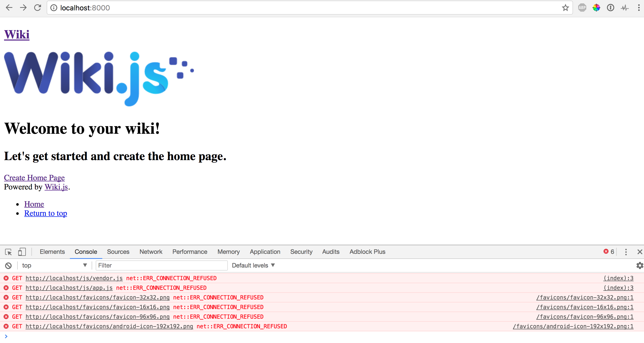The height and width of the screenshot is (343, 644).
Task: Open source link /favicons/favicon-96x96.png:1
Action: (585, 317)
